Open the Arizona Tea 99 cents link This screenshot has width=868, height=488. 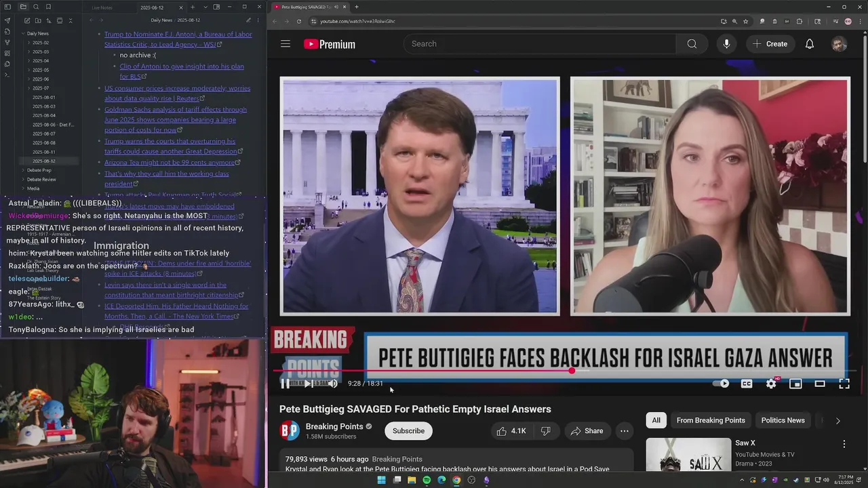click(169, 163)
